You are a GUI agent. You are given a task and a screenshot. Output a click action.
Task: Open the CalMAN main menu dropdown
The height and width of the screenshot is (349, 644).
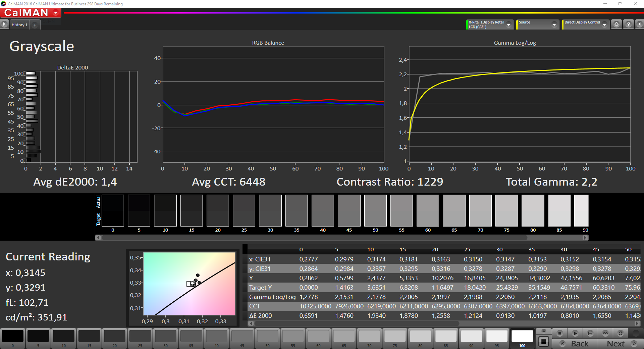56,13
